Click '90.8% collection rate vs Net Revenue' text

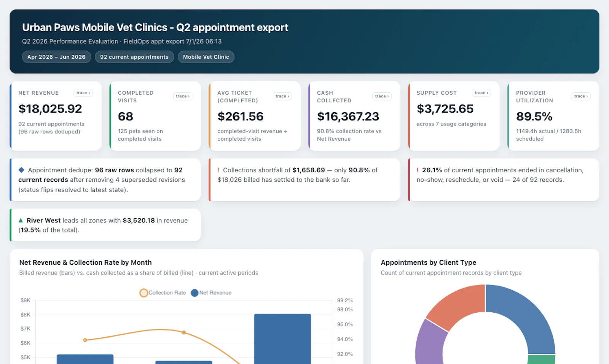pos(349,135)
